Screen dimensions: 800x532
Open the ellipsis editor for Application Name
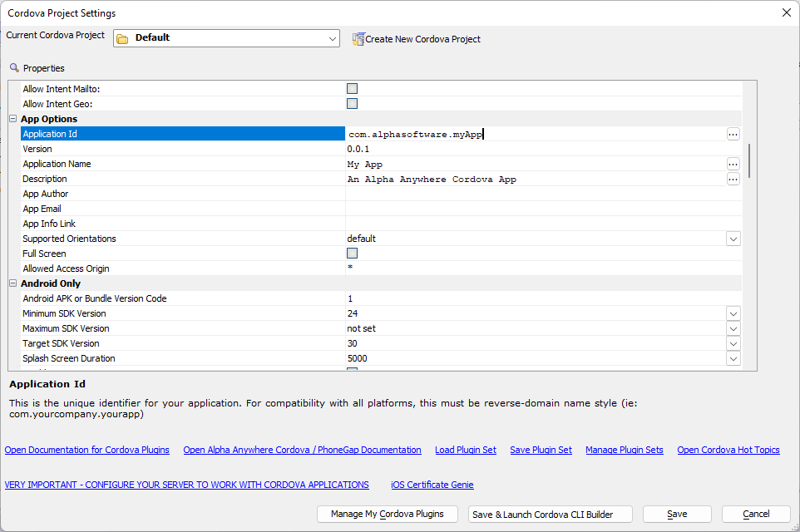pyautogui.click(x=733, y=165)
